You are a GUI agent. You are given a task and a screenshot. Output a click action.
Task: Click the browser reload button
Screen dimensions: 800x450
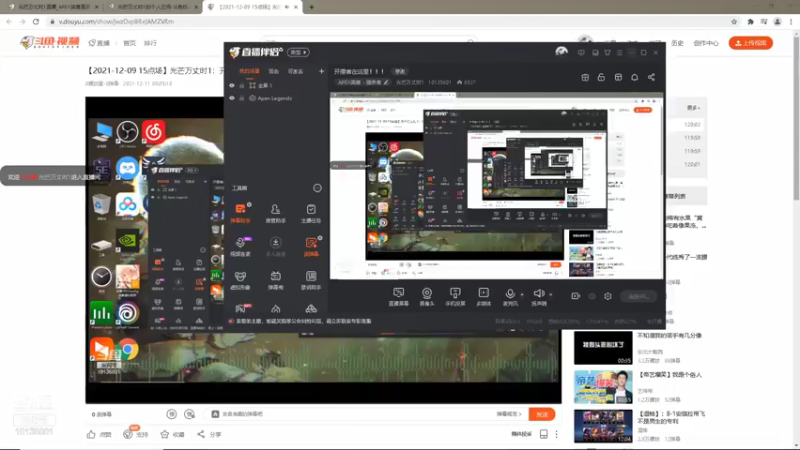tap(36, 21)
